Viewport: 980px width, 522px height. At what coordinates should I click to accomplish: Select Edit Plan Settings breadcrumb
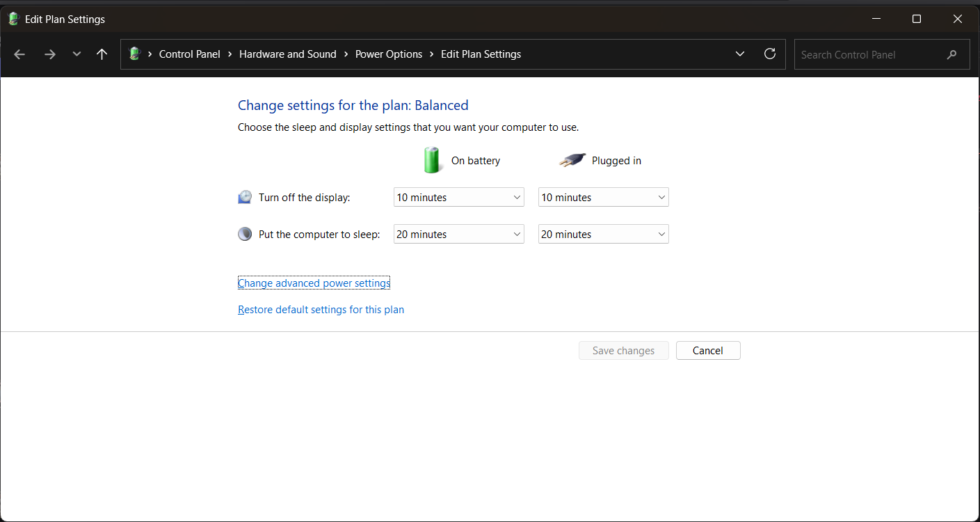[481, 54]
